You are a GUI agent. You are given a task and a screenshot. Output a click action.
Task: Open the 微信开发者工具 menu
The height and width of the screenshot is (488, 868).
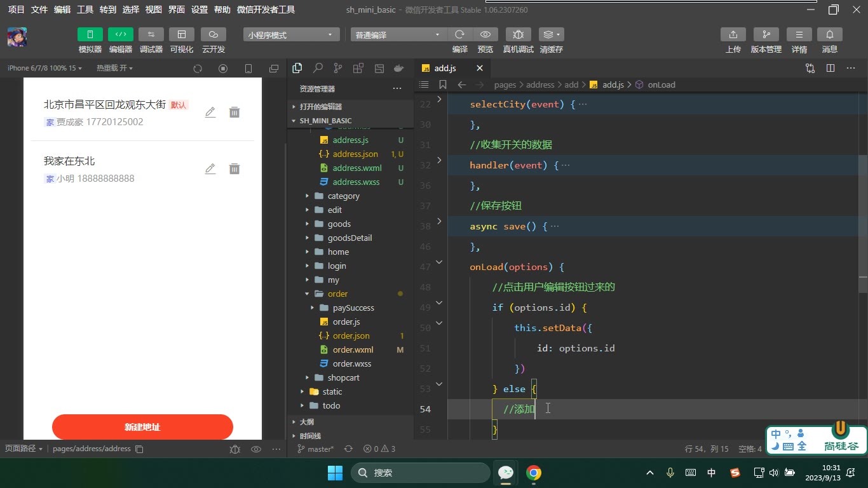[266, 10]
